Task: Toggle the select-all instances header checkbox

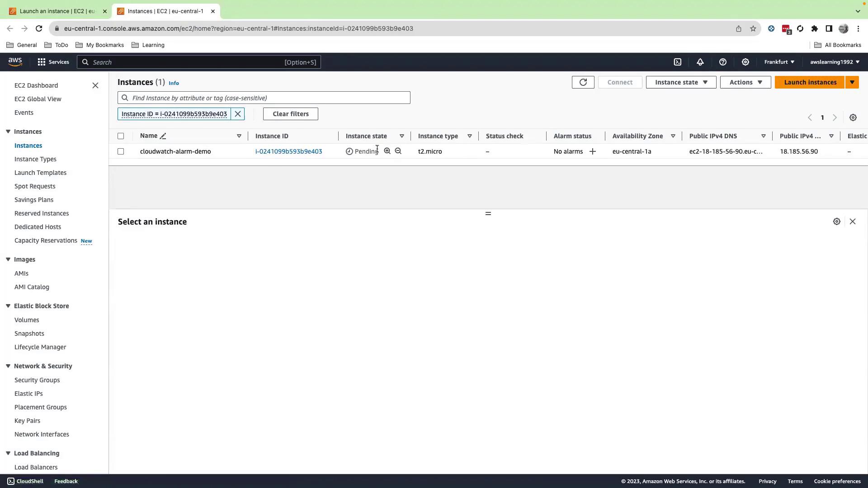Action: click(121, 136)
